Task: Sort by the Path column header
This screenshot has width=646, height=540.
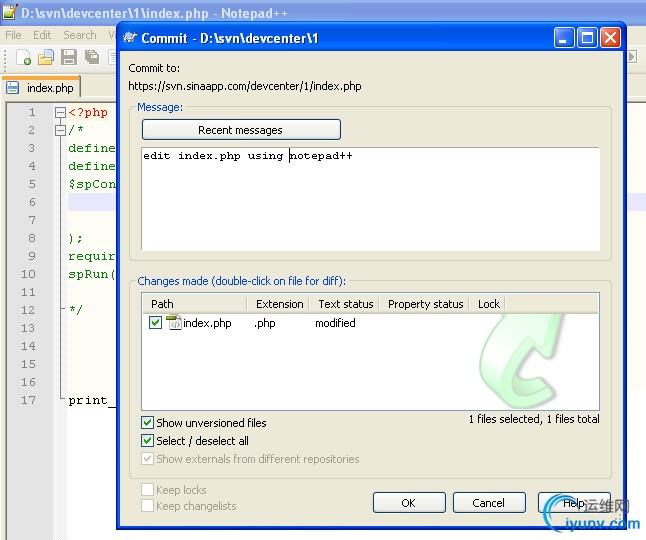Action: [x=194, y=304]
